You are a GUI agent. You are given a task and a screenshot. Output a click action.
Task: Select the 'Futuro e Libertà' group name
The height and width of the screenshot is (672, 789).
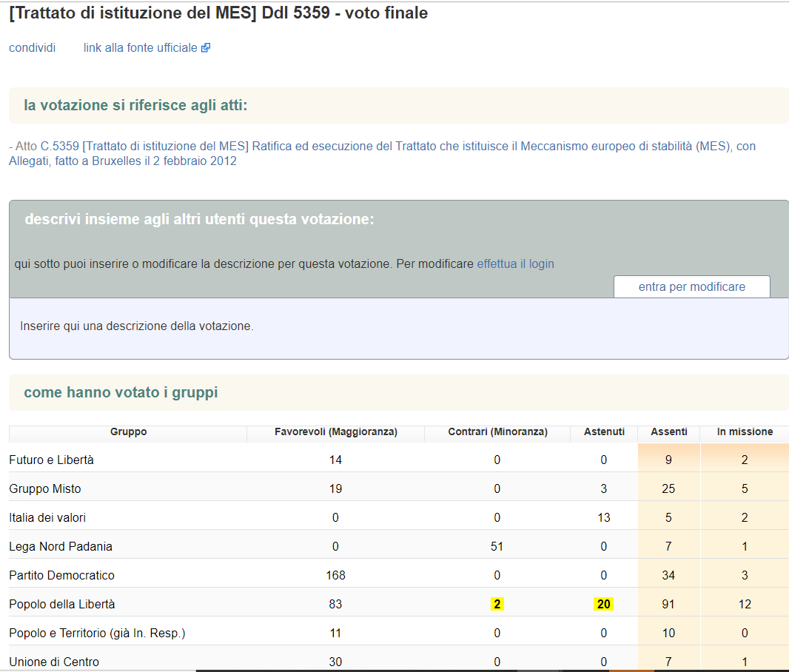(51, 460)
